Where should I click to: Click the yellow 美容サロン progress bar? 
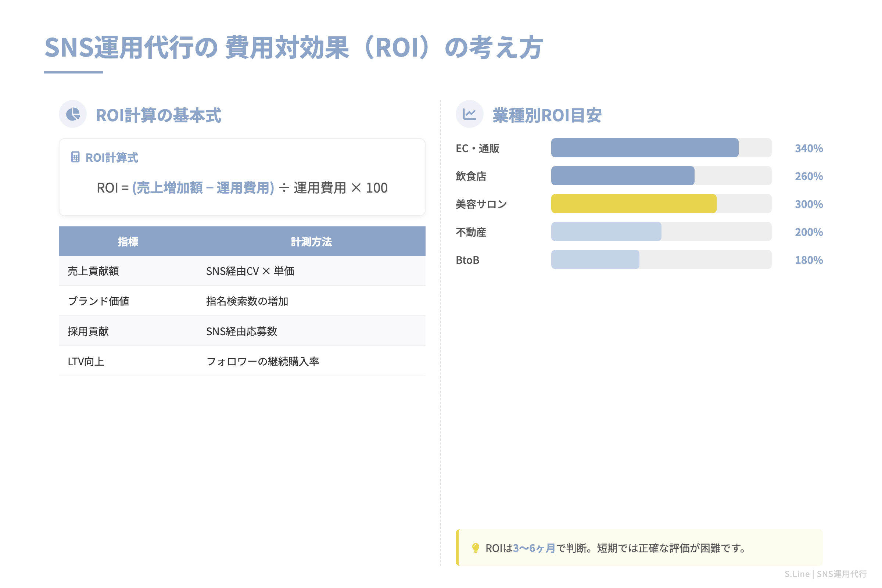(x=633, y=204)
